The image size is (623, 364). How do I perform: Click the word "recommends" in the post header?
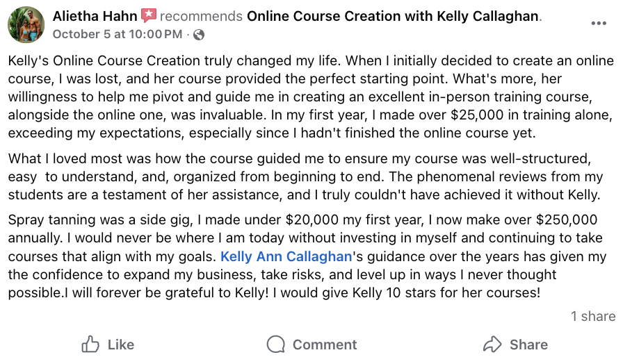pos(202,15)
